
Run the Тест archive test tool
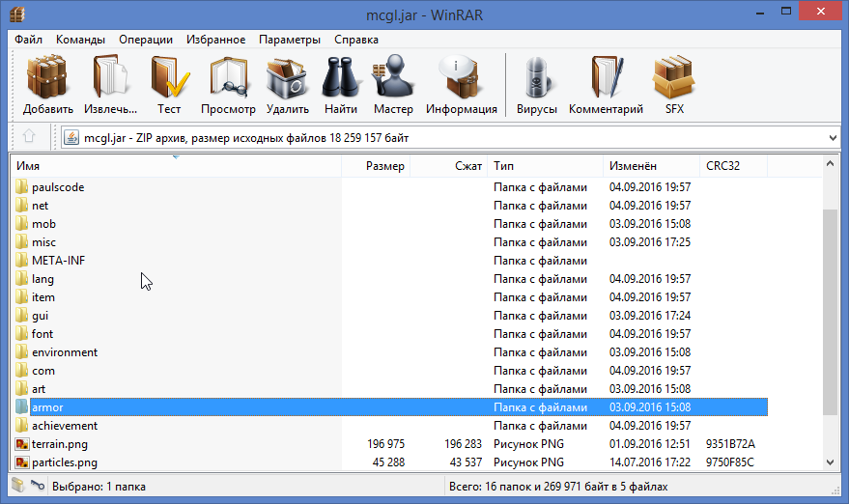pos(169,84)
